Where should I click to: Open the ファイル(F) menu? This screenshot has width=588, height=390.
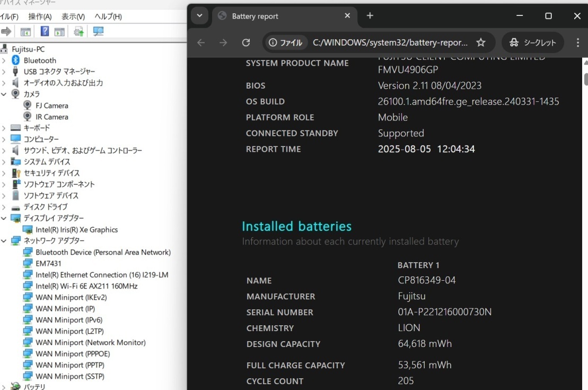(9, 16)
